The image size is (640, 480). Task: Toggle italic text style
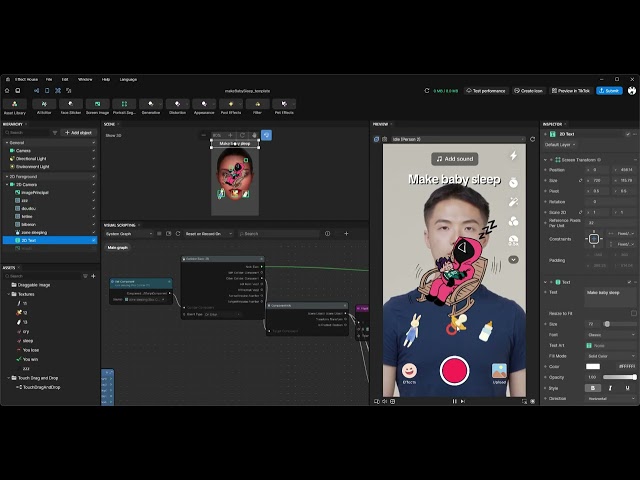pyautogui.click(x=610, y=388)
